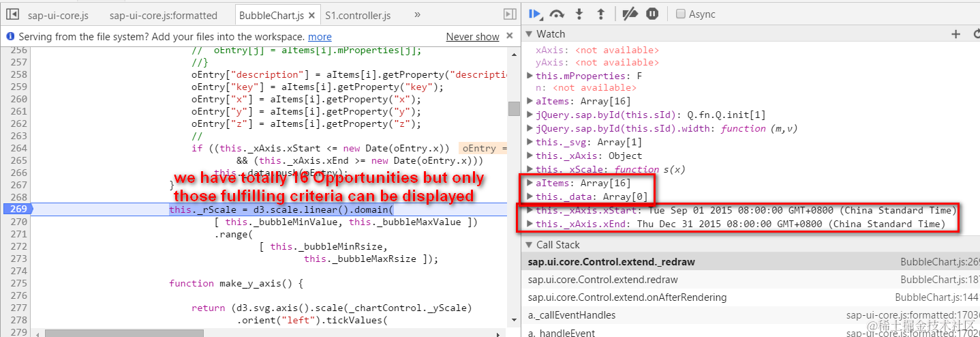Viewport: 980px width, 337px height.
Task: Click the xAxis not available watch entry
Action: coord(597,50)
